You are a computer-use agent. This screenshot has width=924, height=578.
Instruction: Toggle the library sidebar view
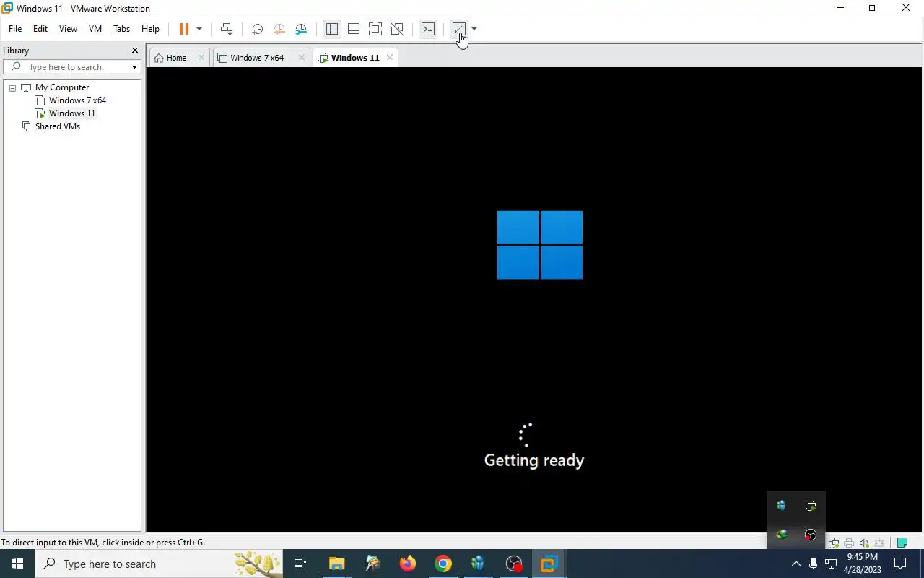(332, 29)
